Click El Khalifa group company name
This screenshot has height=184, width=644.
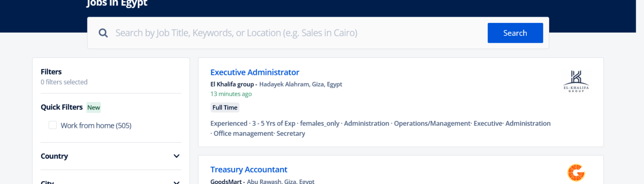tap(232, 84)
